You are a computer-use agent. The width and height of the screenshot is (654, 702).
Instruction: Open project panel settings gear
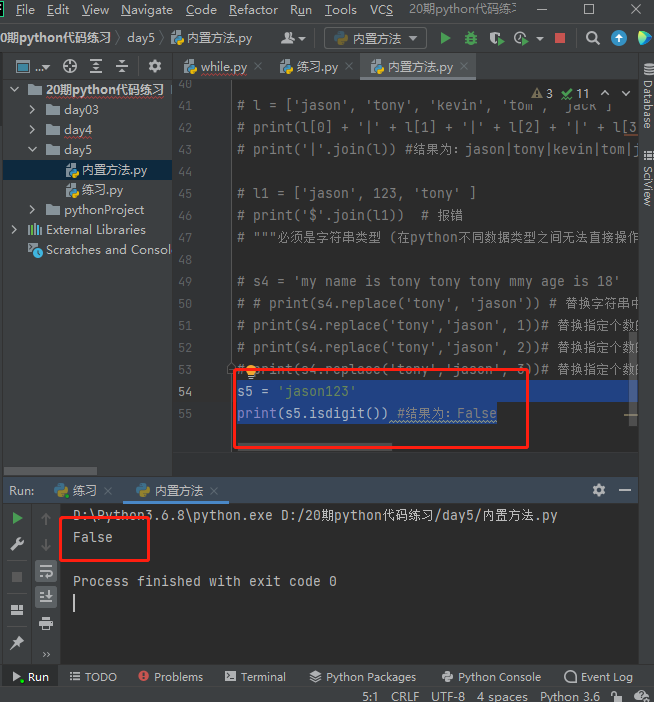(155, 67)
